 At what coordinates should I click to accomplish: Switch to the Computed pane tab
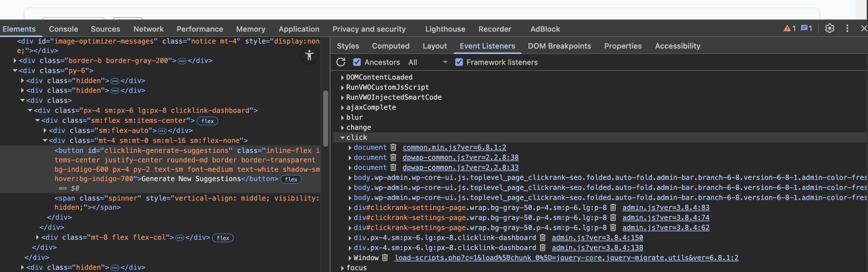click(x=391, y=46)
